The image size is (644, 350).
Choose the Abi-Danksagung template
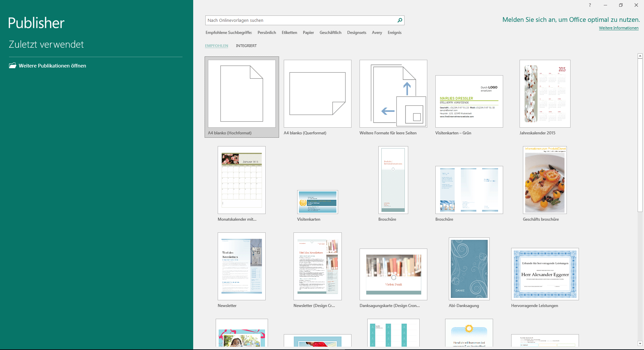point(469,269)
